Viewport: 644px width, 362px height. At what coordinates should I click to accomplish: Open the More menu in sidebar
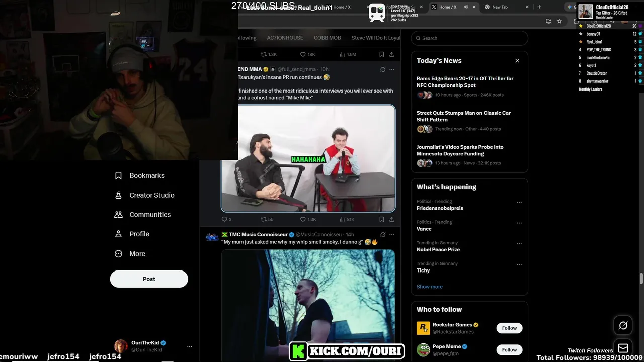130,254
